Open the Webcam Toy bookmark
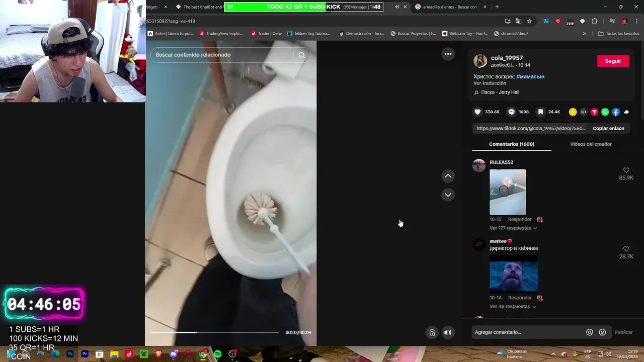 point(465,34)
